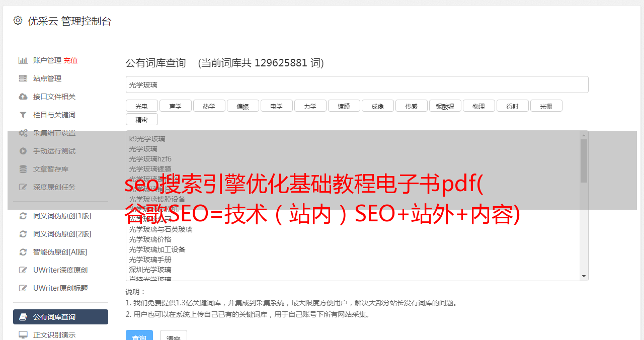644x340 pixels.
Task: Click the 智能伪原创[AI版] refresh icon
Action: [x=23, y=252]
